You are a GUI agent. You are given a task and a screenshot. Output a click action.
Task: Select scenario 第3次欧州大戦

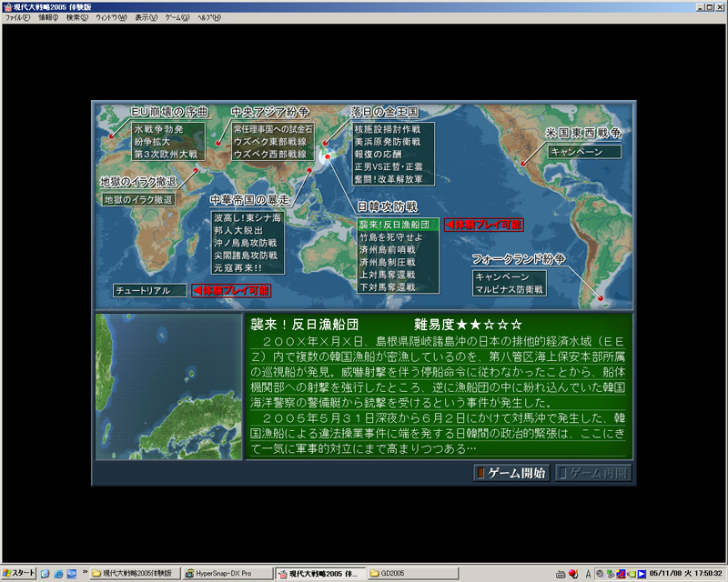pos(168,154)
